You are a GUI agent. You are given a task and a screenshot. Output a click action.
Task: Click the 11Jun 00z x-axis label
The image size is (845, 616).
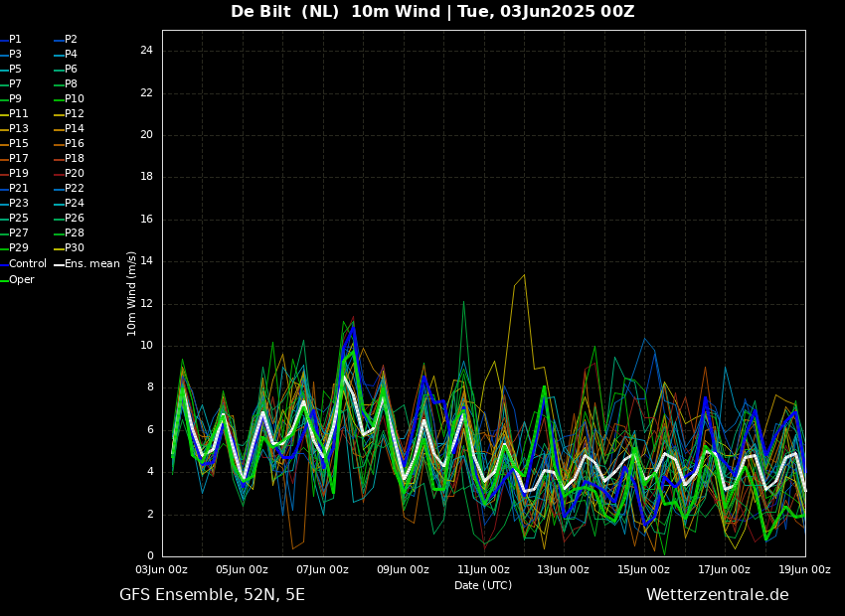pyautogui.click(x=483, y=570)
